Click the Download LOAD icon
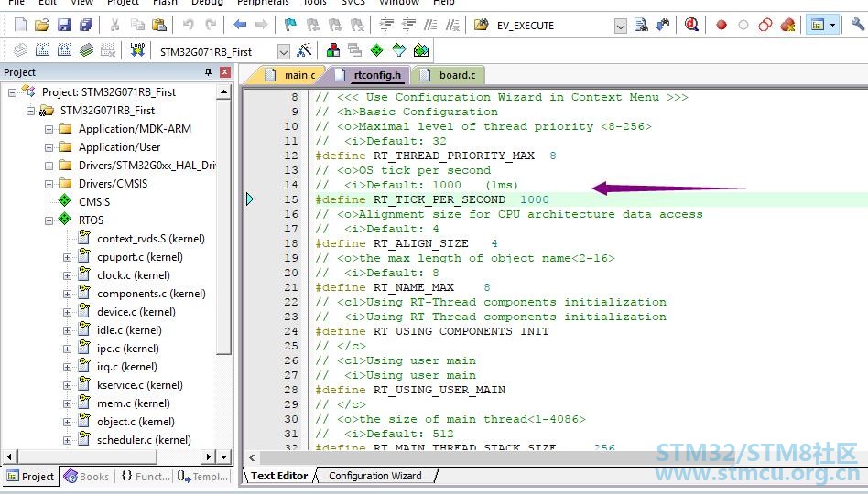 coord(137,51)
